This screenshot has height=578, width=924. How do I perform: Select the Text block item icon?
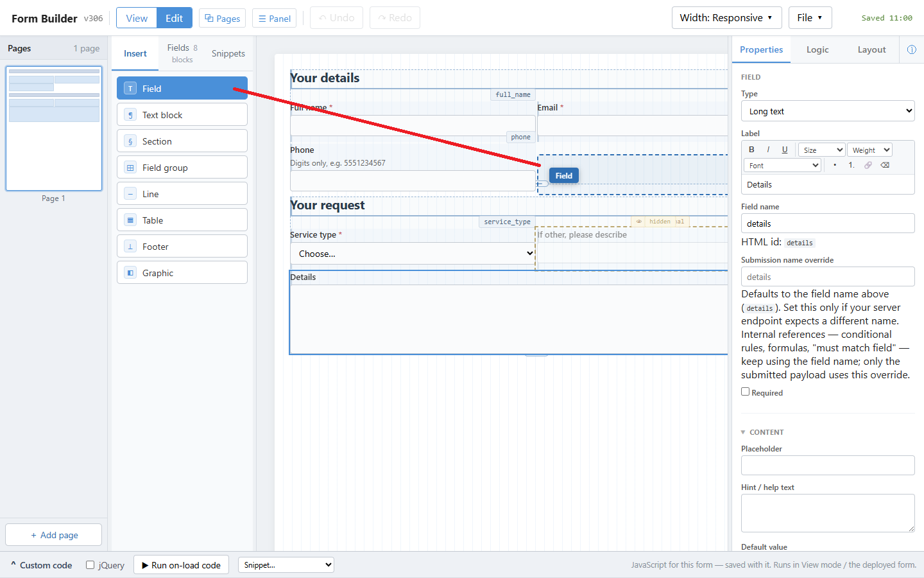[x=130, y=115]
